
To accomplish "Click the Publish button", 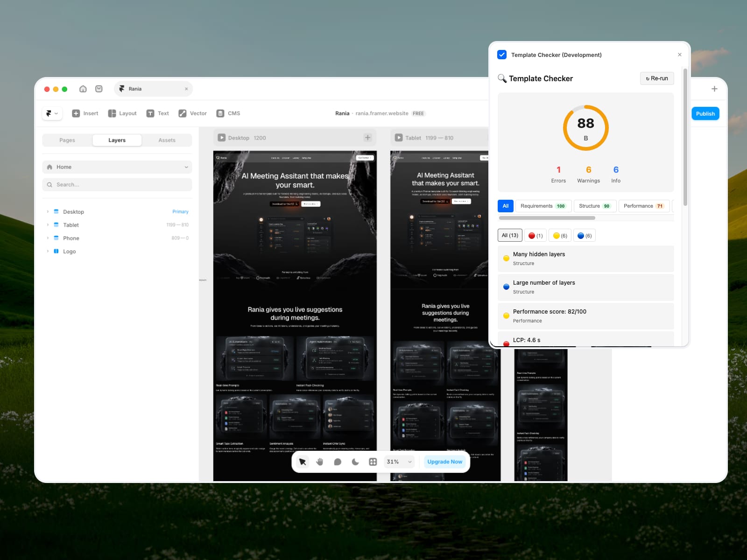I will pos(705,114).
